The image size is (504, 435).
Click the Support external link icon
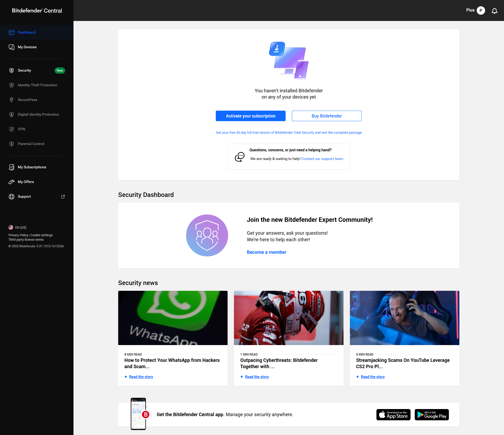(x=63, y=197)
